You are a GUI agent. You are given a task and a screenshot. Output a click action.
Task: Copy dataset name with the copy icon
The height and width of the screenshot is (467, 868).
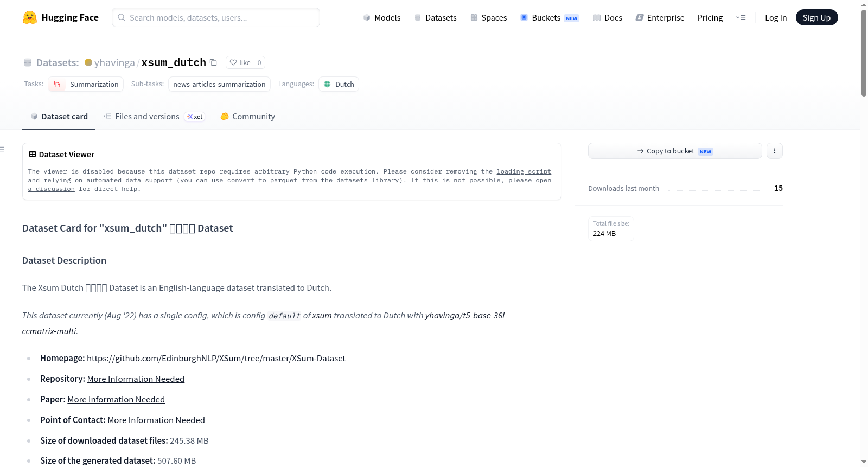click(x=213, y=62)
